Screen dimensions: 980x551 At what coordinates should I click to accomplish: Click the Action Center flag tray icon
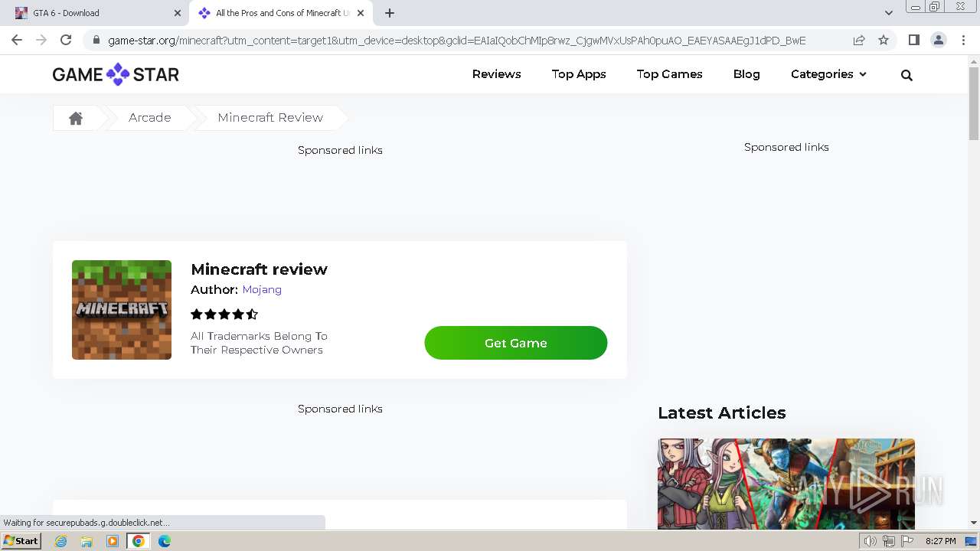906,541
